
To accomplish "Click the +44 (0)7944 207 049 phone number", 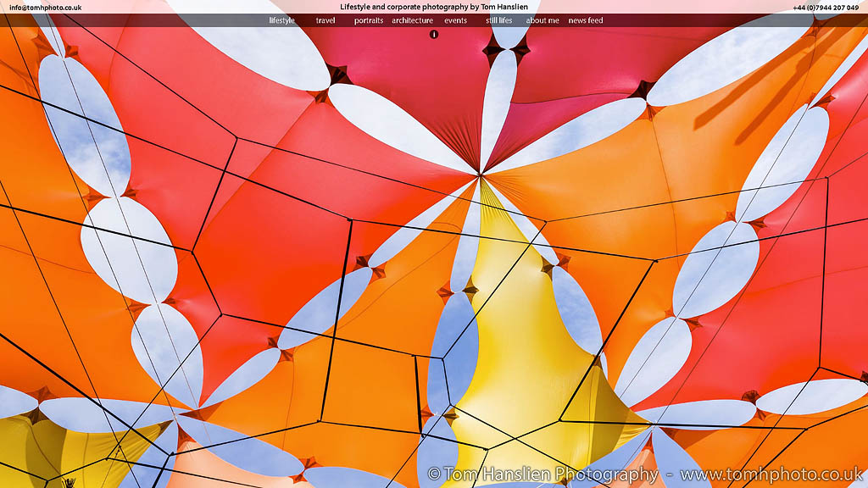I will tap(826, 8).
